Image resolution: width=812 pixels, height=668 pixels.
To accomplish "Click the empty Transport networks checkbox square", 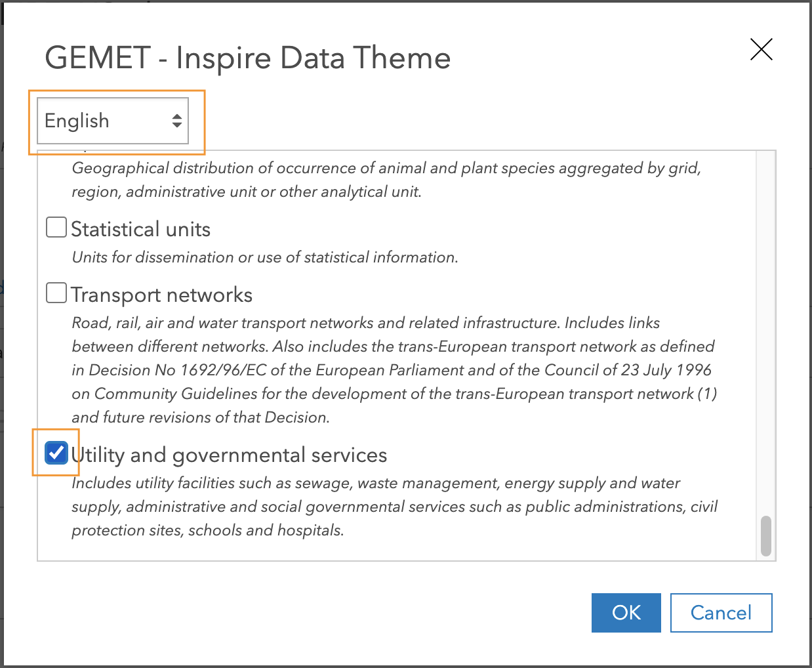I will [56, 292].
